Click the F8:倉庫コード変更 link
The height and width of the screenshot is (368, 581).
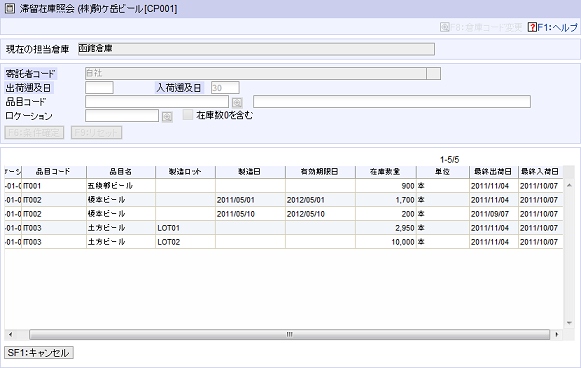coord(486,27)
